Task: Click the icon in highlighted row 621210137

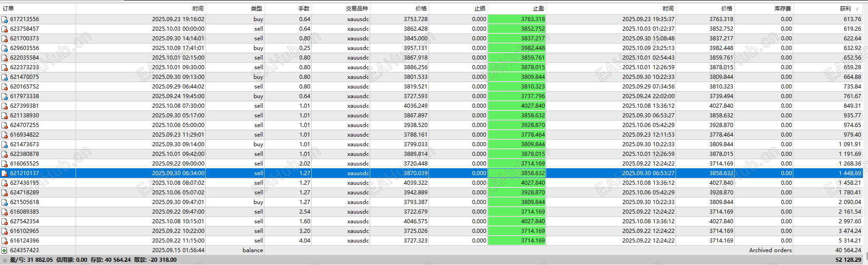Action: 5,173
